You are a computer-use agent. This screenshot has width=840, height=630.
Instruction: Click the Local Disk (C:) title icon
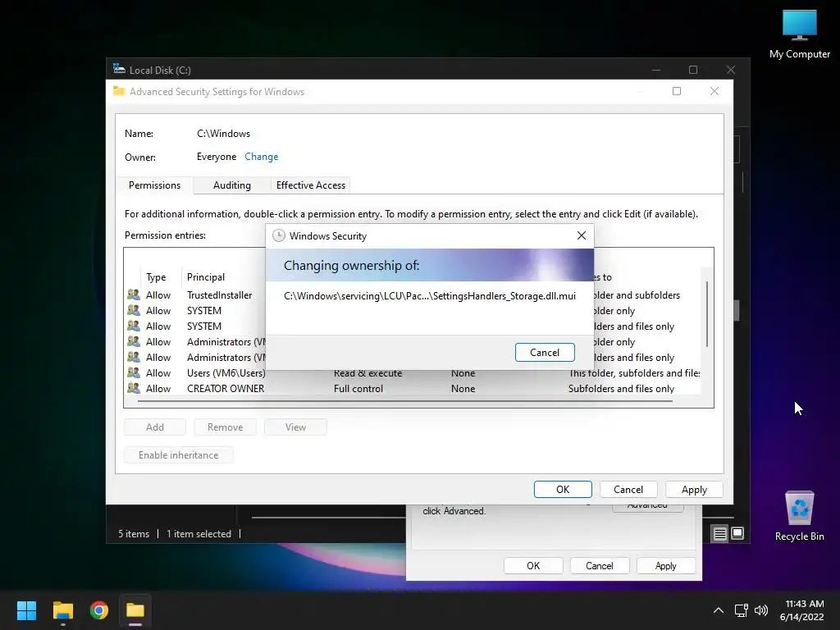coord(119,69)
